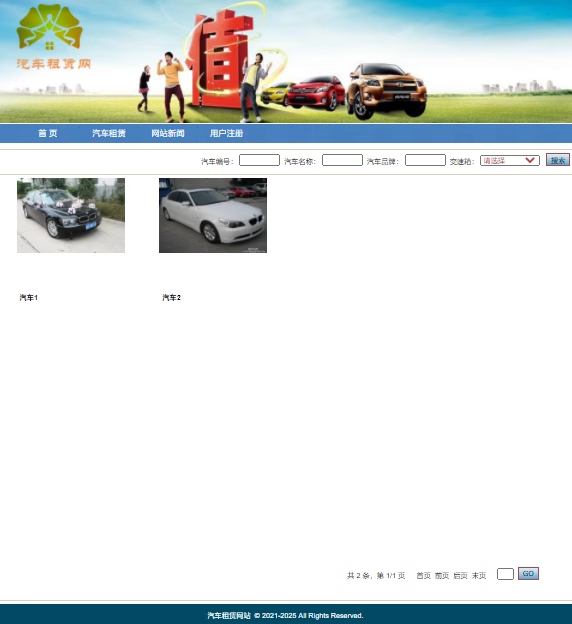572x624 pixels.
Task: Click the 搜索 search button
Action: (558, 160)
